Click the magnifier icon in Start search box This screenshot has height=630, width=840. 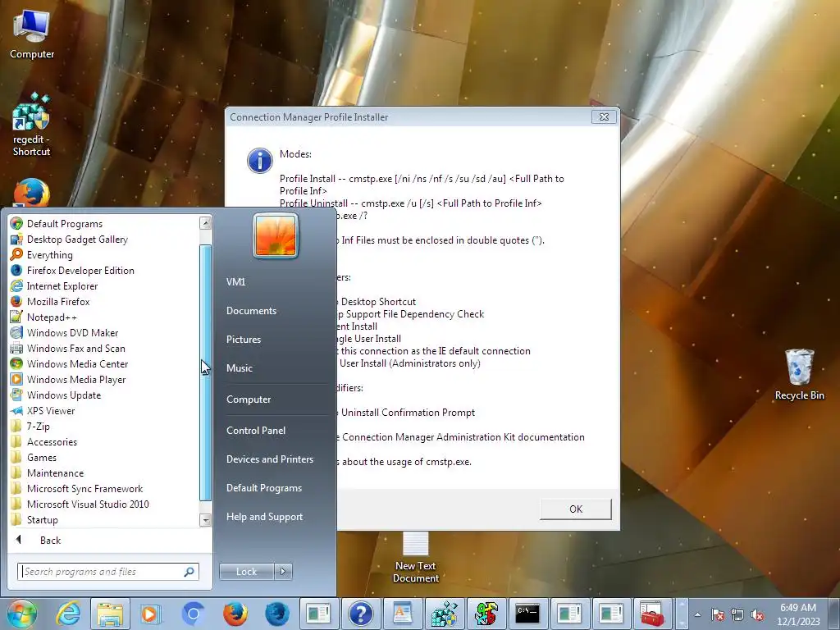coord(189,572)
